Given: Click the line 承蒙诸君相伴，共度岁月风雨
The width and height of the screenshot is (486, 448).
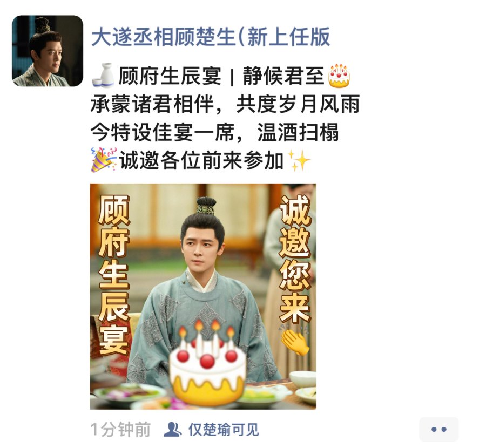Looking at the screenshot, I should (225, 104).
